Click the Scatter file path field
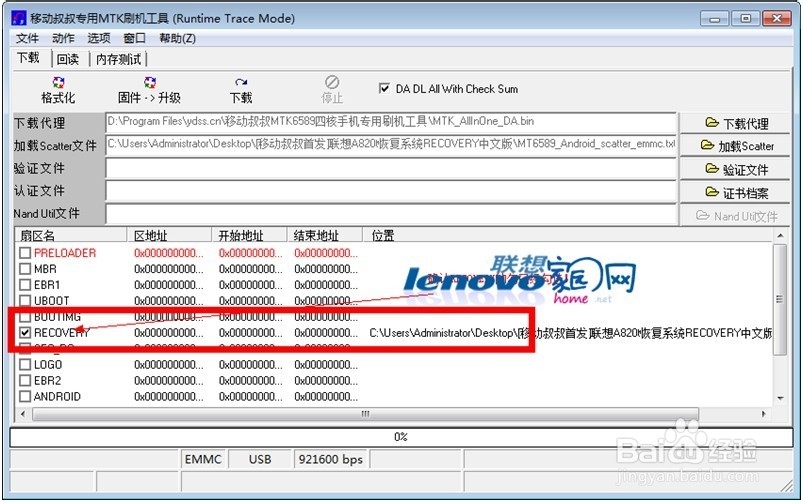This screenshot has height=504, width=803. coord(391,145)
